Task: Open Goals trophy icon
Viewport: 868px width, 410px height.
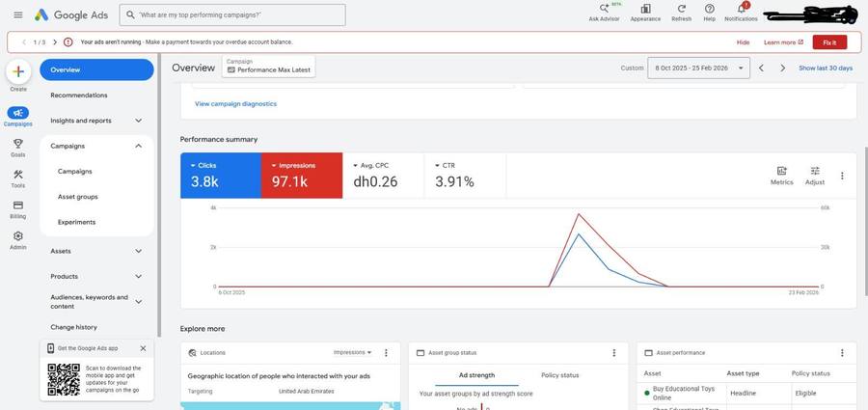Action: pyautogui.click(x=18, y=148)
